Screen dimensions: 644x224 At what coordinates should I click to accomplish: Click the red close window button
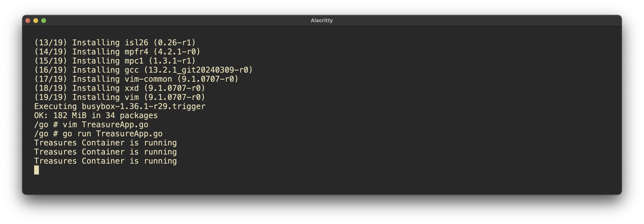pyautogui.click(x=28, y=21)
